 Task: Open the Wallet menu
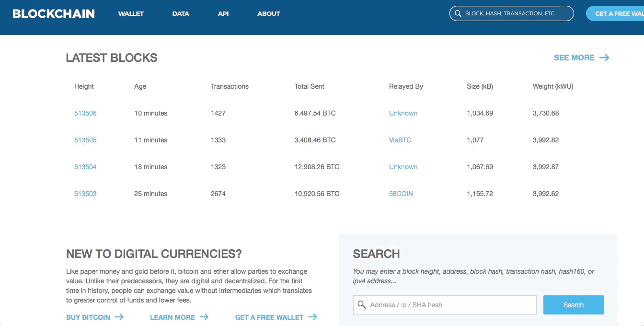click(x=131, y=13)
